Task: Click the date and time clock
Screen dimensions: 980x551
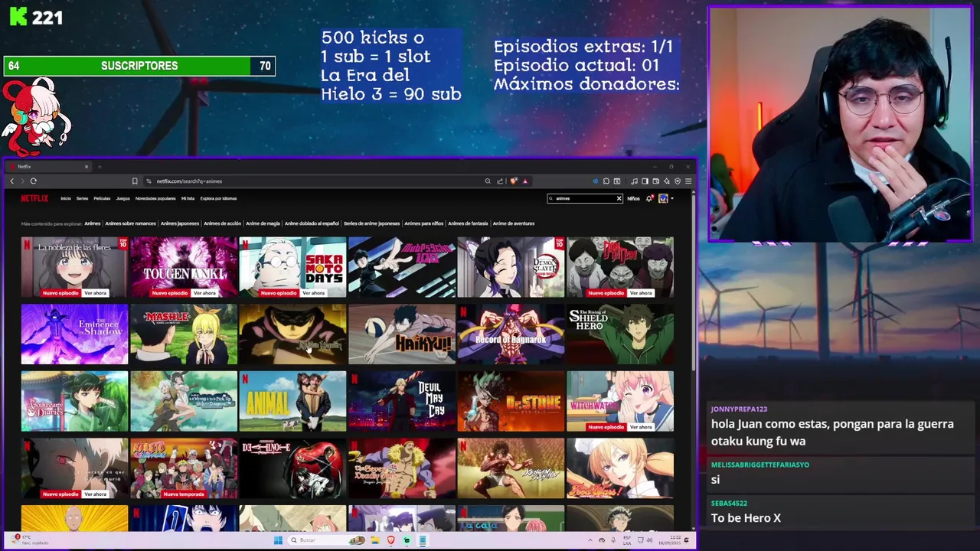Action: (668, 540)
